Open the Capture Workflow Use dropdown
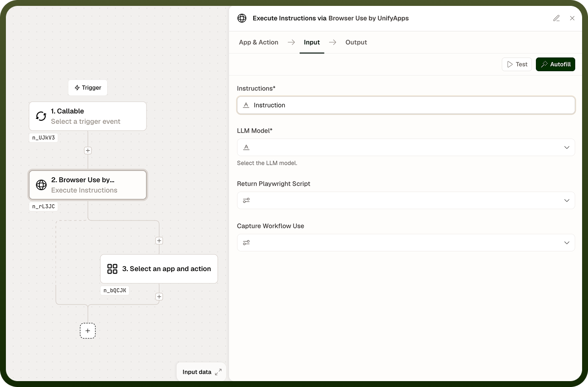 [406, 243]
